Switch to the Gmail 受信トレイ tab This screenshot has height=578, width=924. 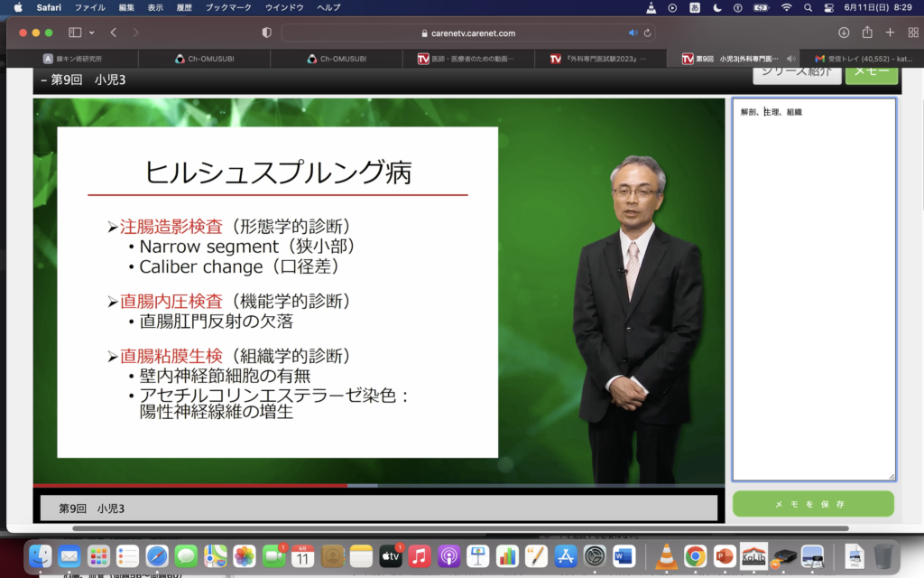coord(864,59)
